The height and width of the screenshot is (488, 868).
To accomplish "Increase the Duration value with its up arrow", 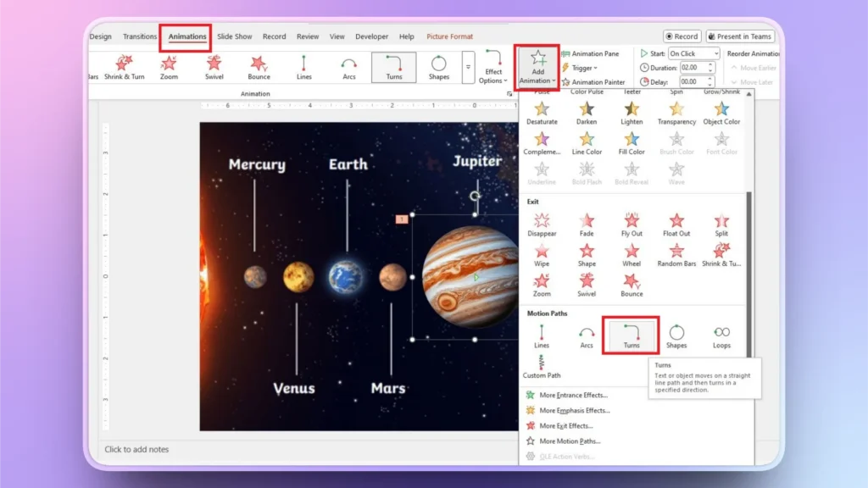I will pos(710,64).
